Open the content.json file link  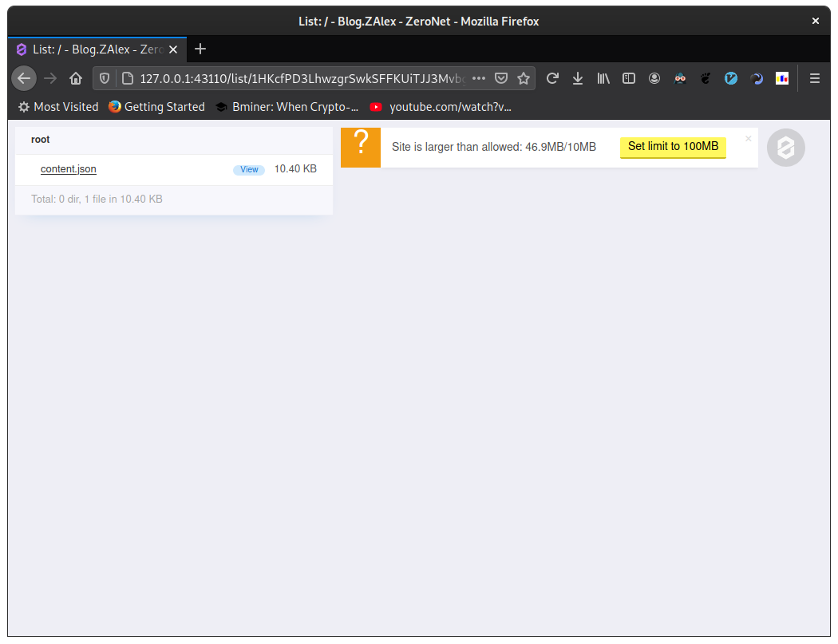coord(68,168)
